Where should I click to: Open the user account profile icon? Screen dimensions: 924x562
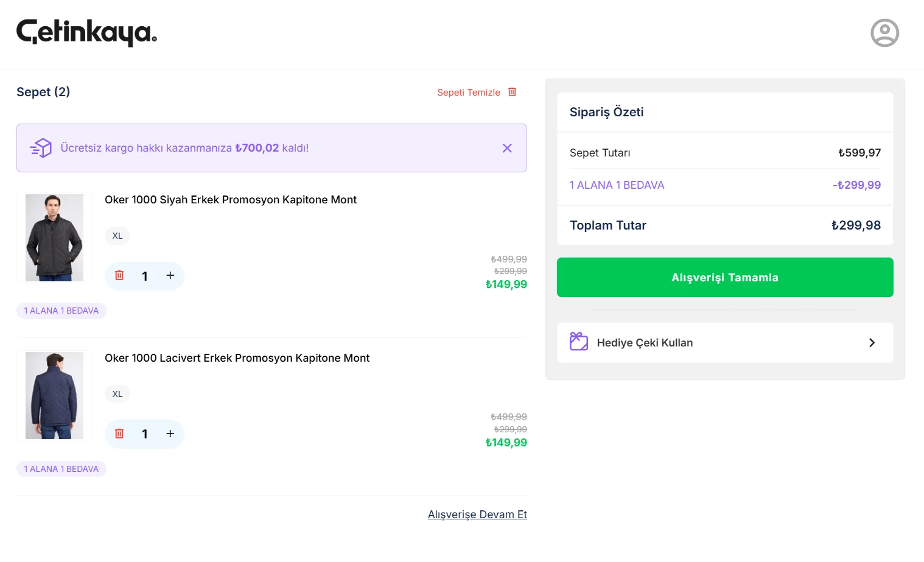[884, 33]
